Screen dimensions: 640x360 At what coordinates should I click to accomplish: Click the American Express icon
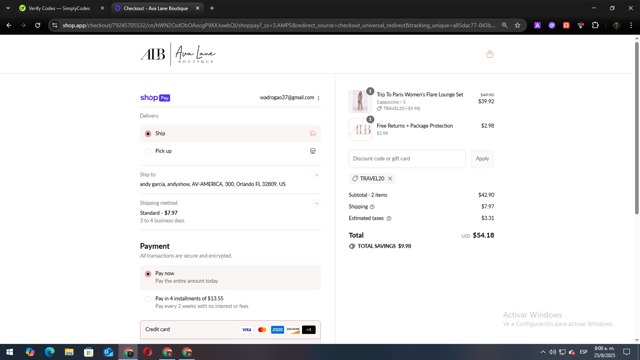pos(278,330)
